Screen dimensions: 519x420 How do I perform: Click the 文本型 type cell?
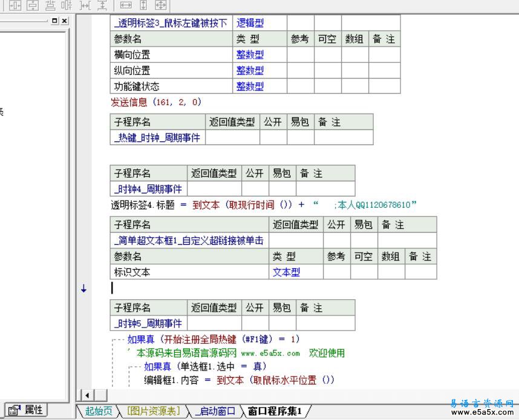[296, 272]
